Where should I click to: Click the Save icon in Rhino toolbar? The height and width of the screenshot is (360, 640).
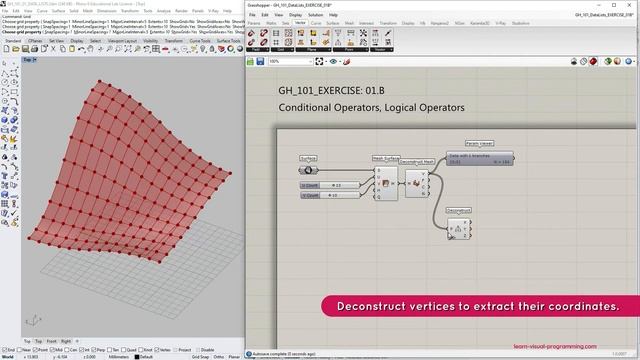pyautogui.click(x=25, y=49)
